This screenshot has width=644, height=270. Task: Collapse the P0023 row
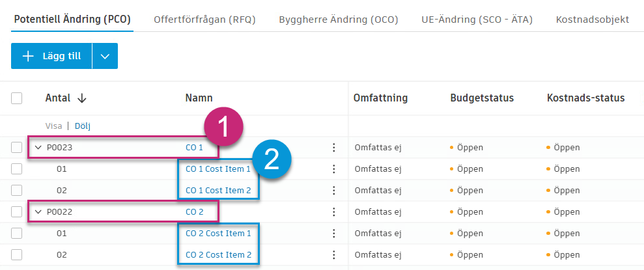coord(38,148)
